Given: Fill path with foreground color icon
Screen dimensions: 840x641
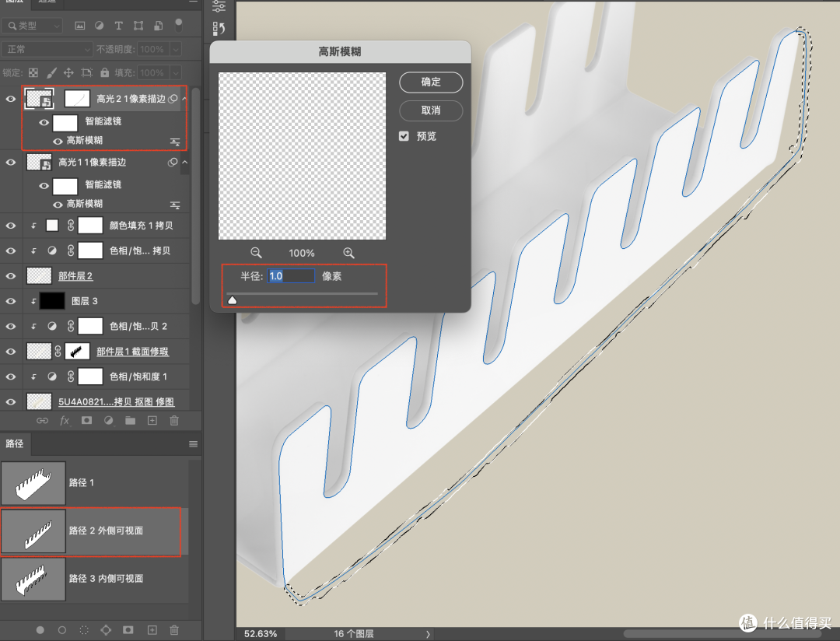Looking at the screenshot, I should coord(40,630).
